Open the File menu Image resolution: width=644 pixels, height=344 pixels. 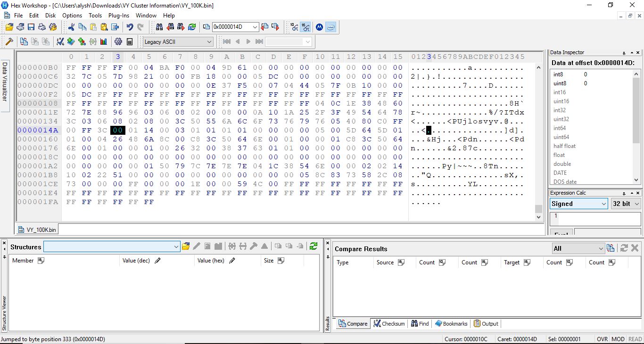pos(18,15)
